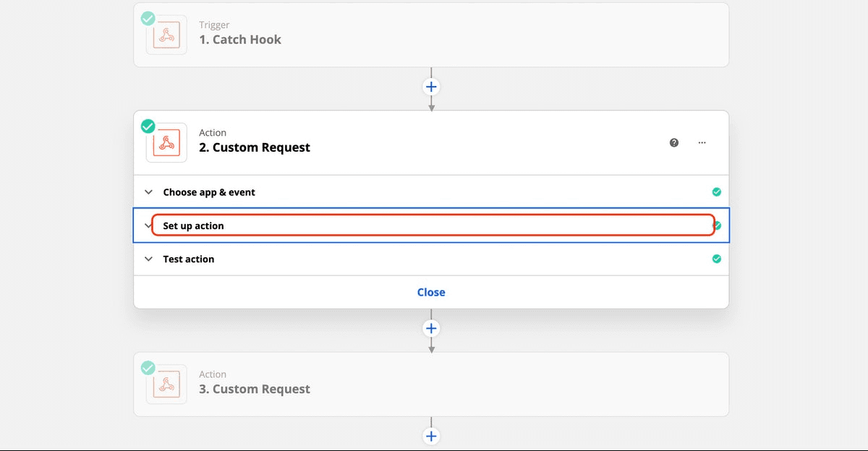Close the step 2 editor panel
868x451 pixels.
tap(431, 292)
